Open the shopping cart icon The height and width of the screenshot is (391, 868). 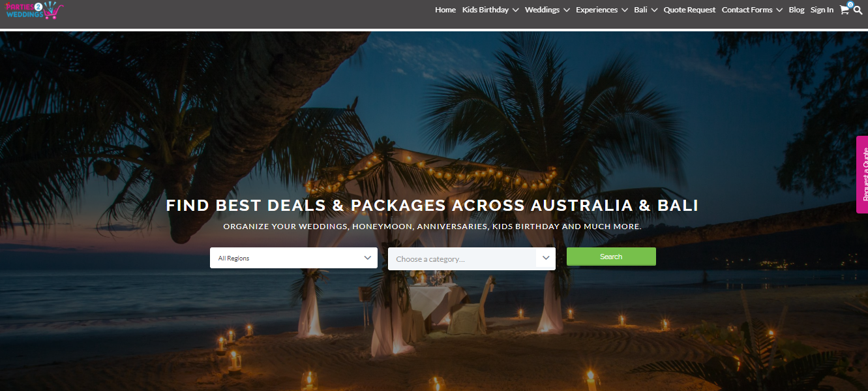click(x=845, y=10)
